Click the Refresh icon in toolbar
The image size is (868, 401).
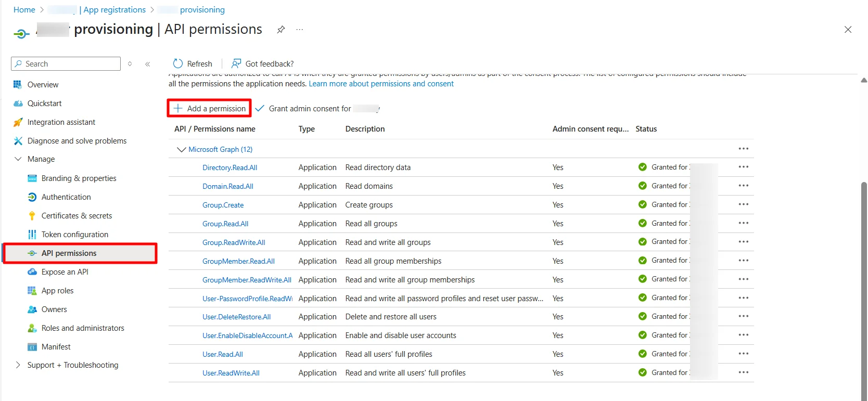(x=178, y=63)
